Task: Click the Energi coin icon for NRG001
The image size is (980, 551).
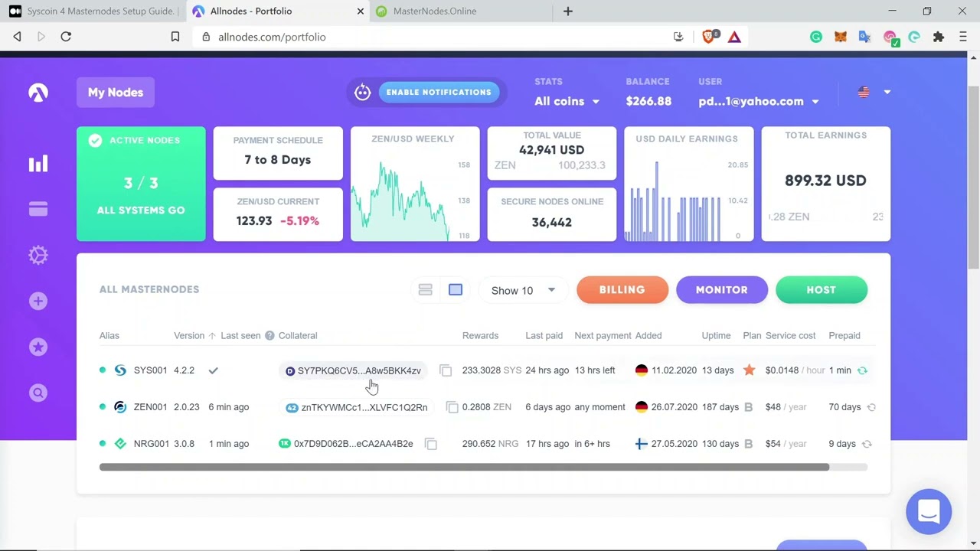Action: [x=120, y=444]
